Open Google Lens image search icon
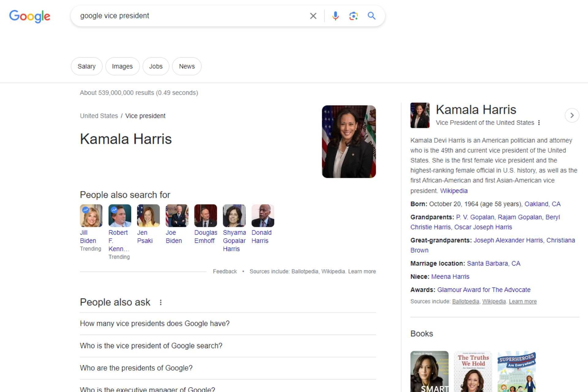Viewport: 588px width, 392px height. tap(353, 16)
